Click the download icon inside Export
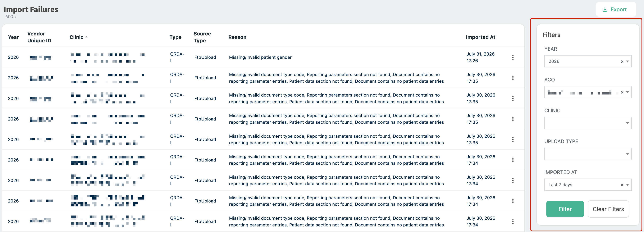The height and width of the screenshot is (232, 644). (605, 10)
